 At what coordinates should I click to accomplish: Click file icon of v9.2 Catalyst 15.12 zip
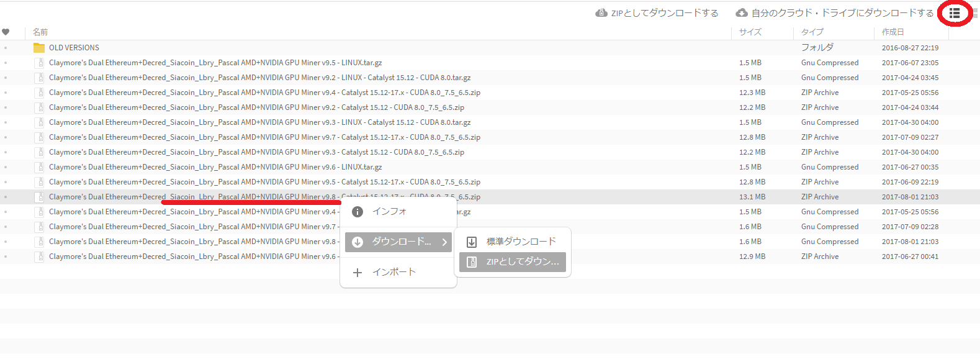coord(39,107)
